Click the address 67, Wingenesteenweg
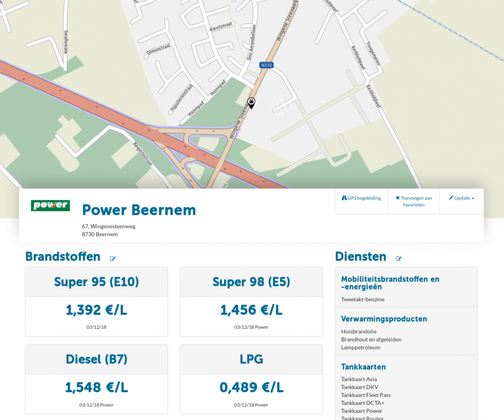Viewport: 504px width, 420px height. (109, 226)
